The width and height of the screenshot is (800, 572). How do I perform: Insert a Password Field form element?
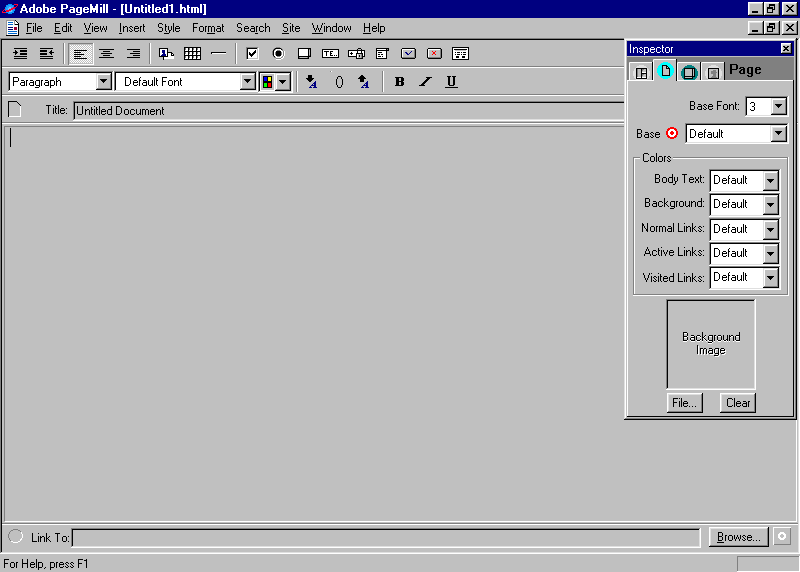click(356, 54)
